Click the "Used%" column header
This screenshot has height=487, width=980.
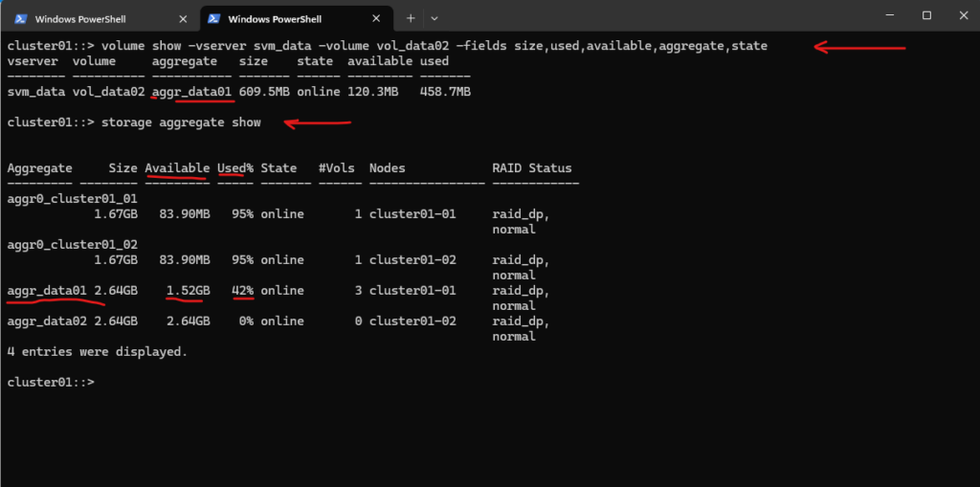coord(234,168)
